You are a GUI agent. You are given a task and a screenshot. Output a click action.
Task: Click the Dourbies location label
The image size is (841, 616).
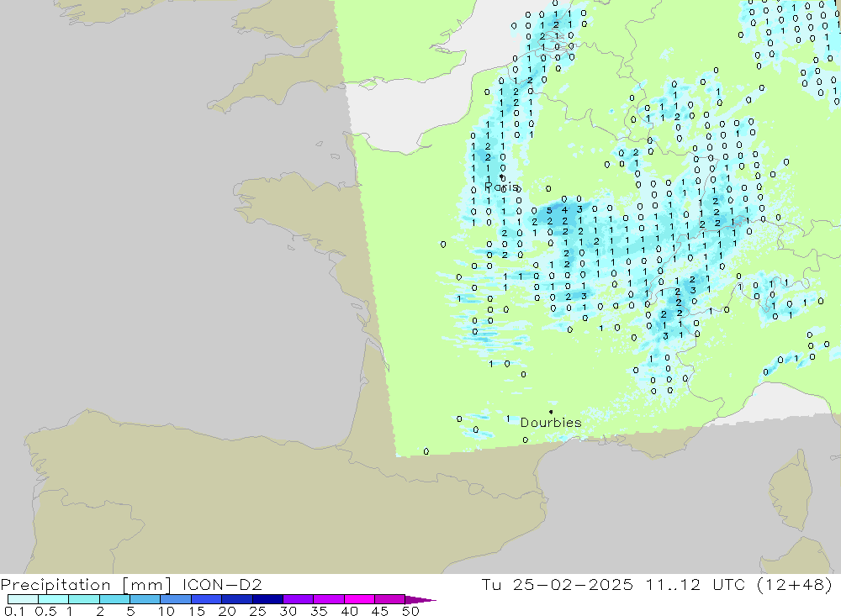(551, 423)
